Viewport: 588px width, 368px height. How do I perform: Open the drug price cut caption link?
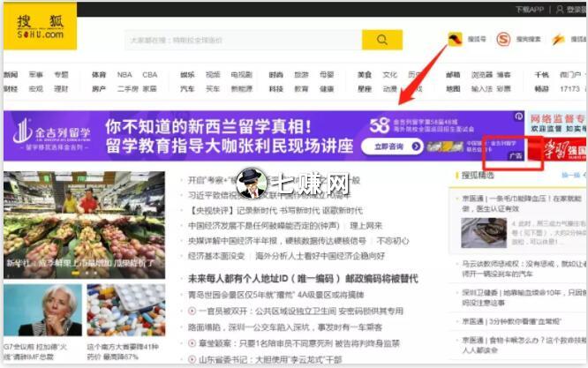tap(123, 352)
